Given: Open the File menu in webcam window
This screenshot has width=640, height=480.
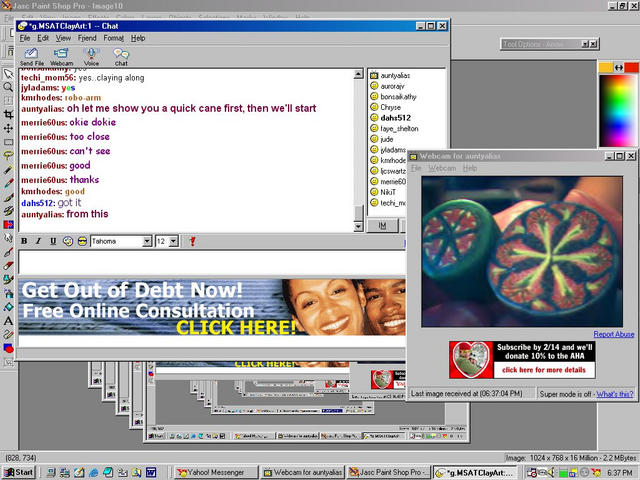Looking at the screenshot, I should click(416, 168).
